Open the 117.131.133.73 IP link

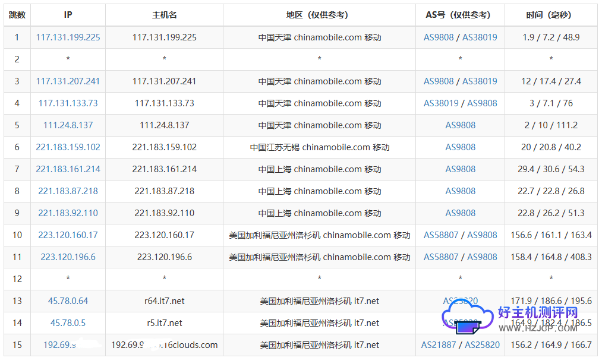[x=68, y=103]
